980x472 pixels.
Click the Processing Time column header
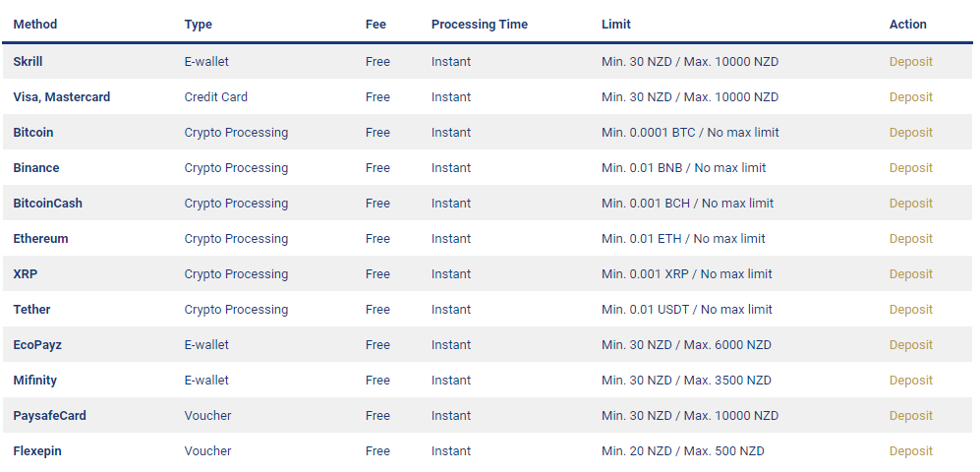[x=479, y=25]
